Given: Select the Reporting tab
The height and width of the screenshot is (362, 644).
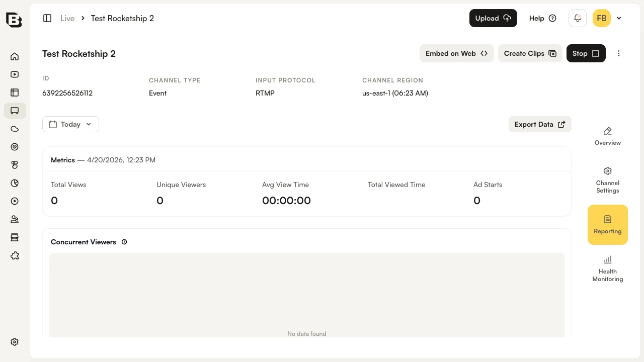Looking at the screenshot, I should point(608,225).
